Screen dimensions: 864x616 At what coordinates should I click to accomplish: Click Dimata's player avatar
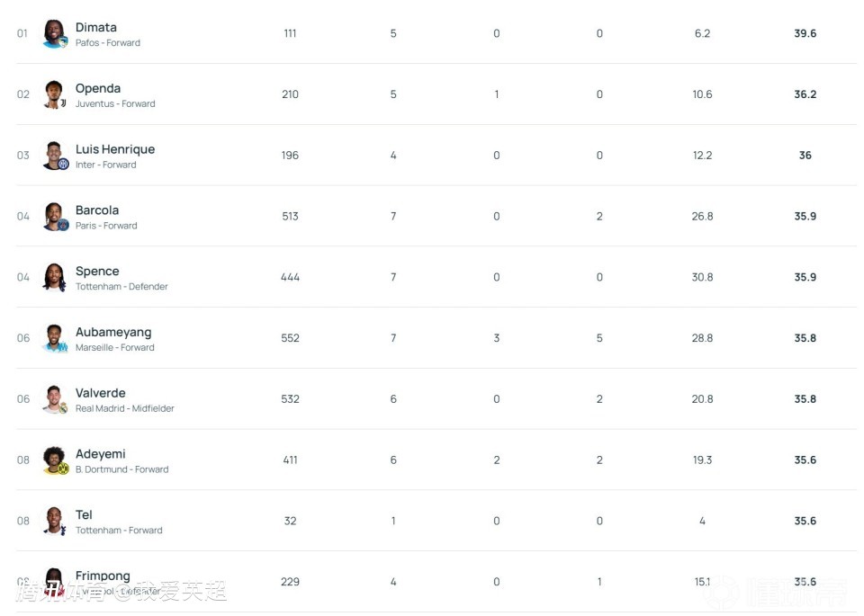point(55,34)
